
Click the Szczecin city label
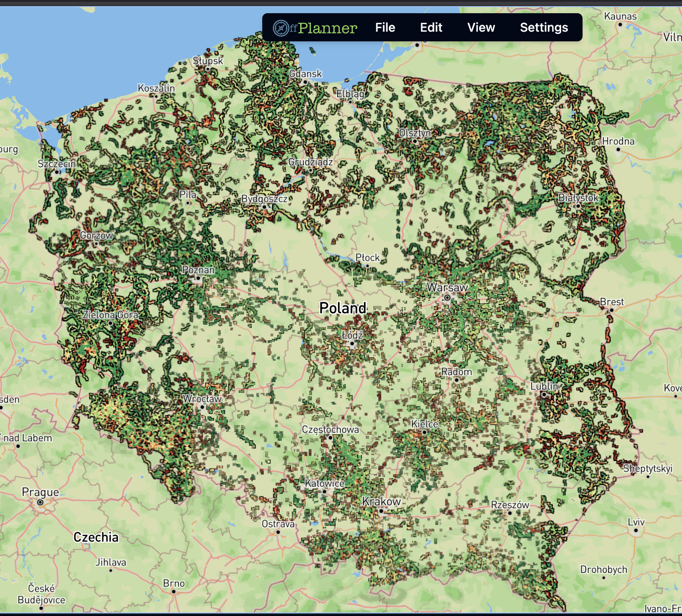[x=57, y=164]
